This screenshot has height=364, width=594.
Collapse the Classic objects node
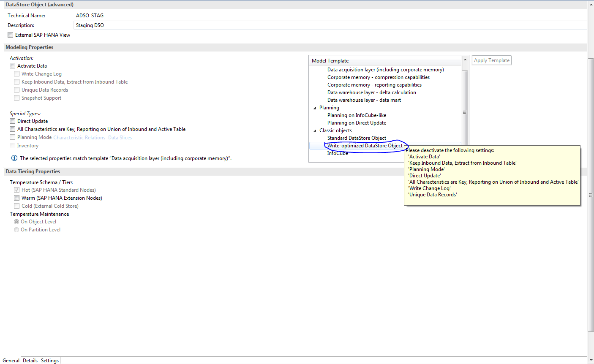pos(314,130)
